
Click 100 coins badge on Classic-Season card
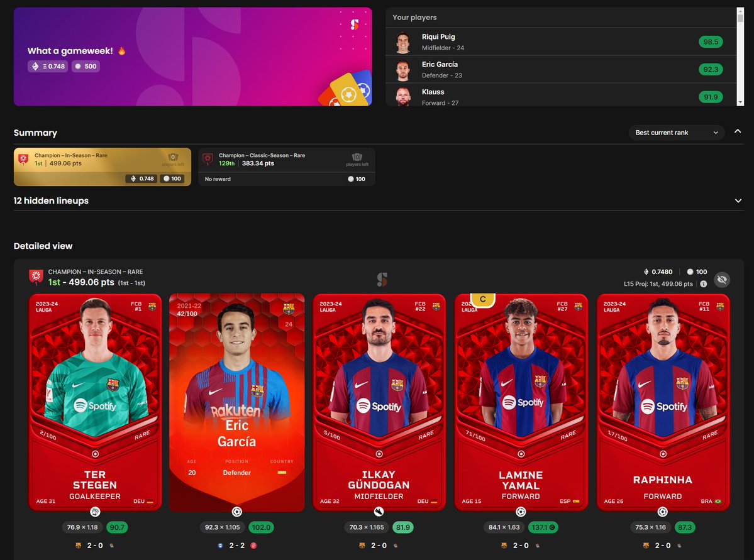pyautogui.click(x=357, y=179)
